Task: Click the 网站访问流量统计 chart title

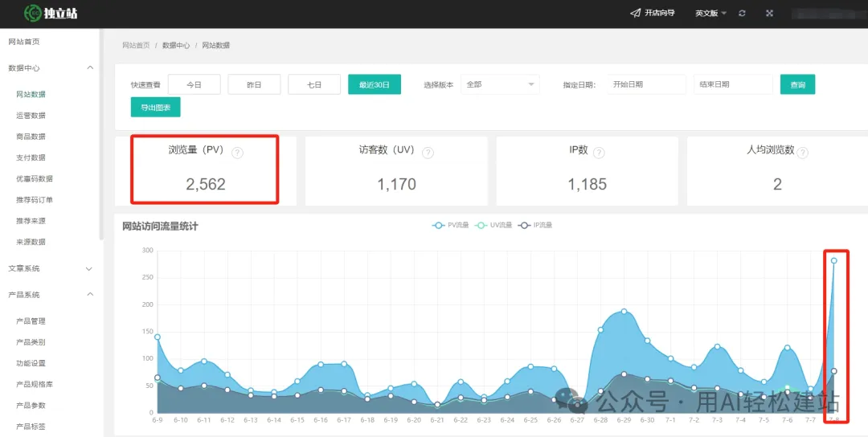Action: 160,226
